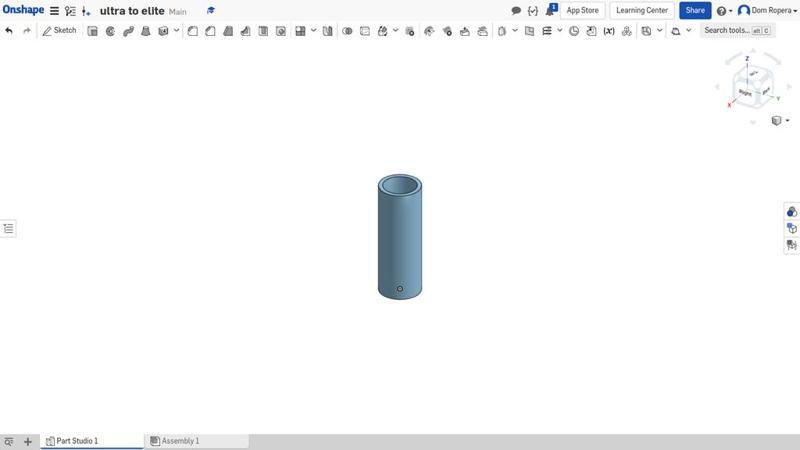
Task: Redo the last undone action
Action: [27, 31]
